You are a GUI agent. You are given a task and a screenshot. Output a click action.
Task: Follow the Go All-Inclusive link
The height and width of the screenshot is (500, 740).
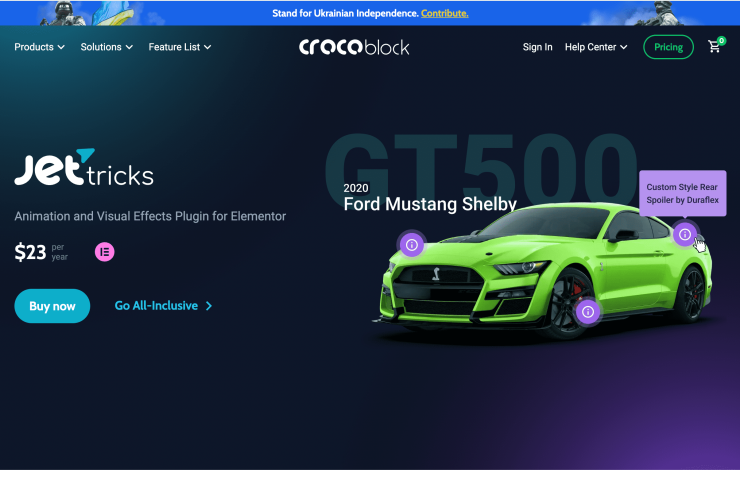156,305
